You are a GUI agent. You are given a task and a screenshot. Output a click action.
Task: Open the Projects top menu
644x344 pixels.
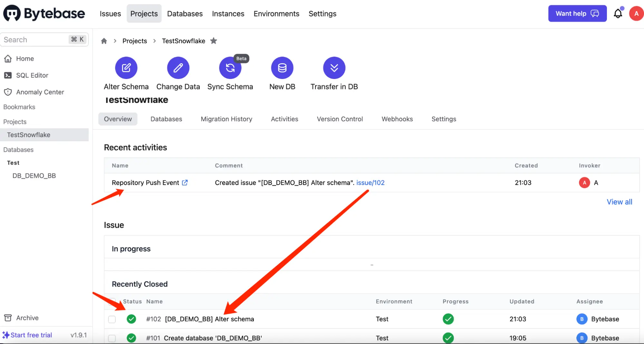click(144, 14)
